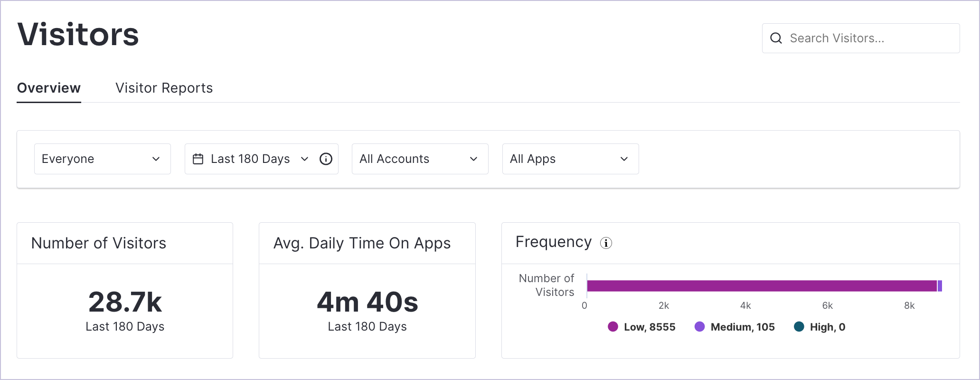The height and width of the screenshot is (380, 980).
Task: Toggle the High frequency legend dot
Action: pyautogui.click(x=799, y=327)
